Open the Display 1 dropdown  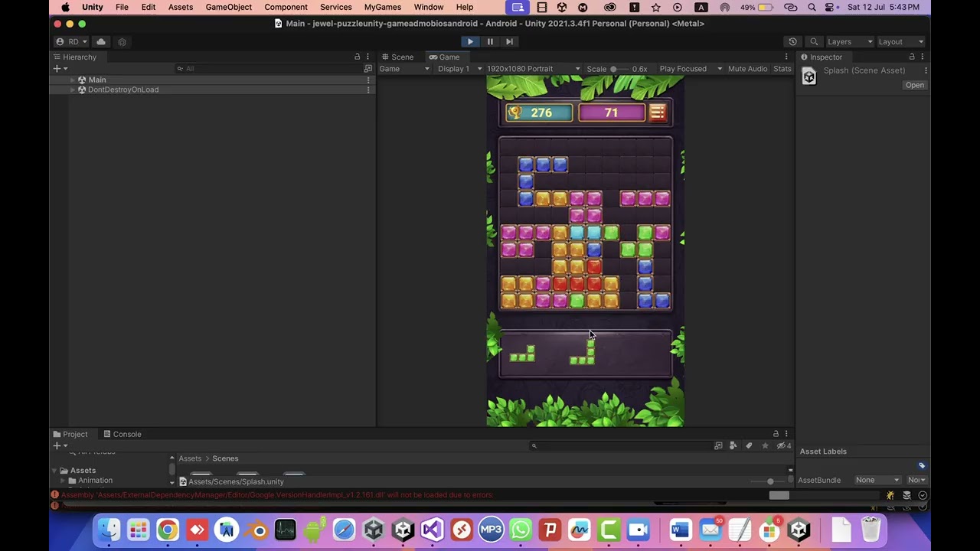459,69
